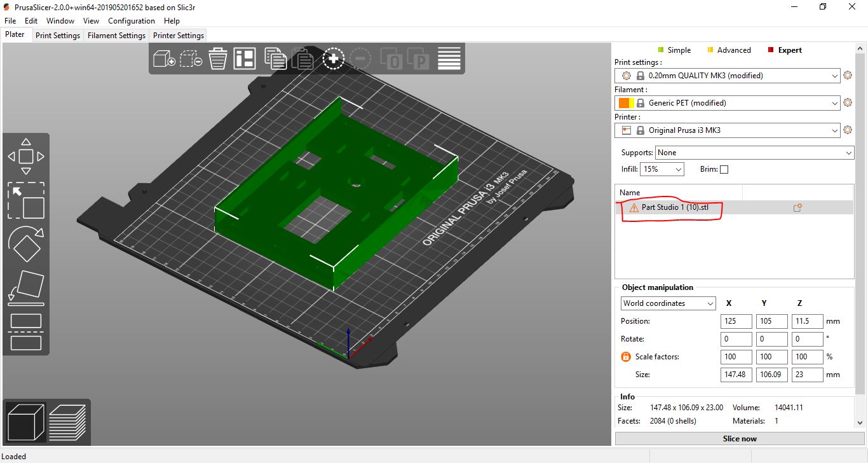Open the Print settings preset dropdown
This screenshot has height=463, width=868.
coord(728,76)
